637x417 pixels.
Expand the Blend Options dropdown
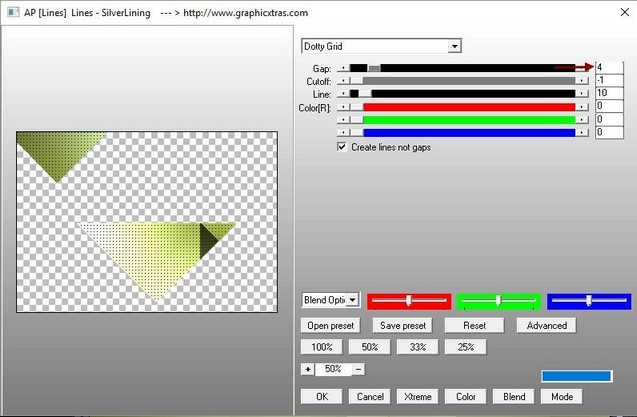point(352,300)
